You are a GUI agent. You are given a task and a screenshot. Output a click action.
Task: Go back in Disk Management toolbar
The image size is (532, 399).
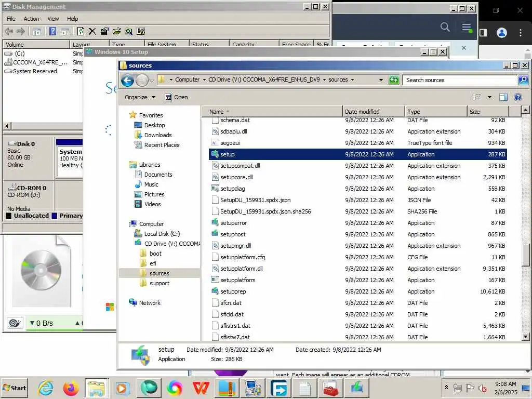click(x=9, y=32)
